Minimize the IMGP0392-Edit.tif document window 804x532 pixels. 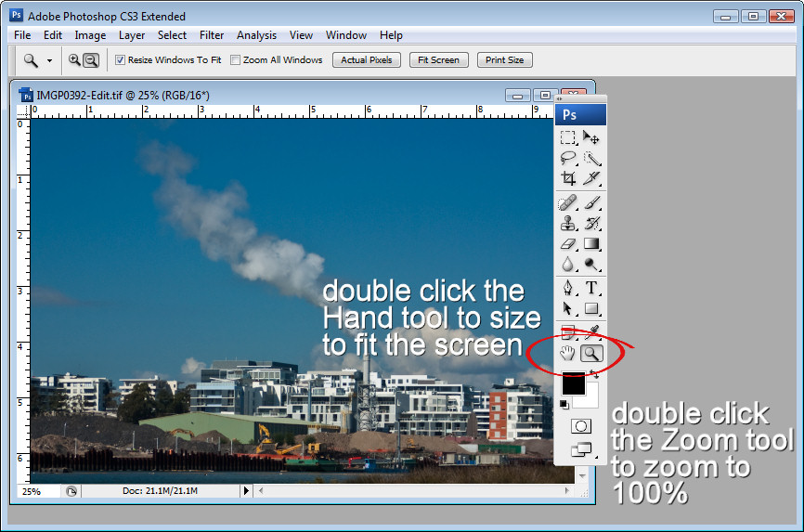517,96
